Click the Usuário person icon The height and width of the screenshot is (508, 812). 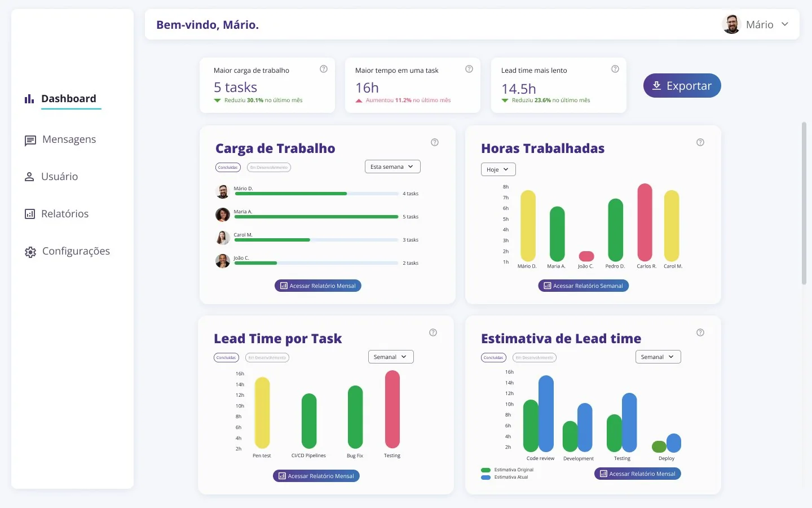pos(29,177)
